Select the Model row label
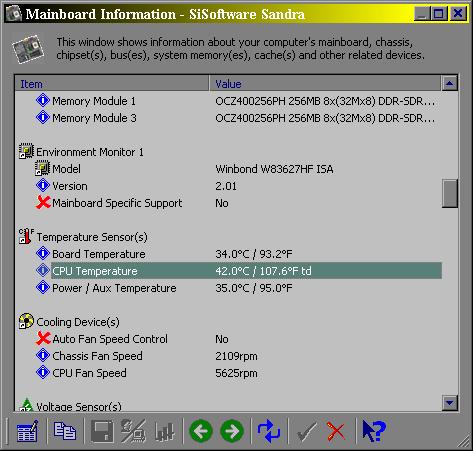This screenshot has width=473, height=451. coord(66,169)
